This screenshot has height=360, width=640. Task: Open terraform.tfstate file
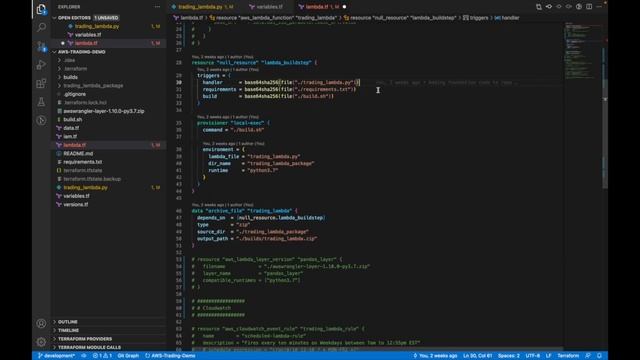(x=83, y=171)
